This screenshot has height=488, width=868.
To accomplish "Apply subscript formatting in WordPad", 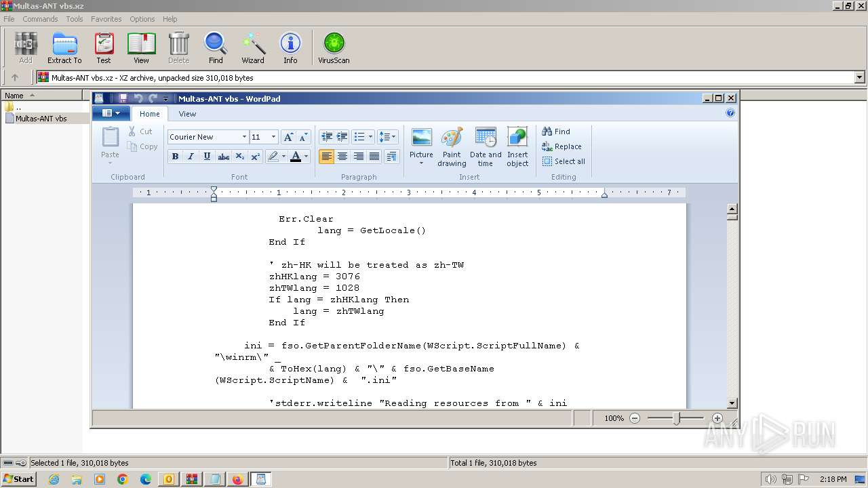I will pos(240,157).
